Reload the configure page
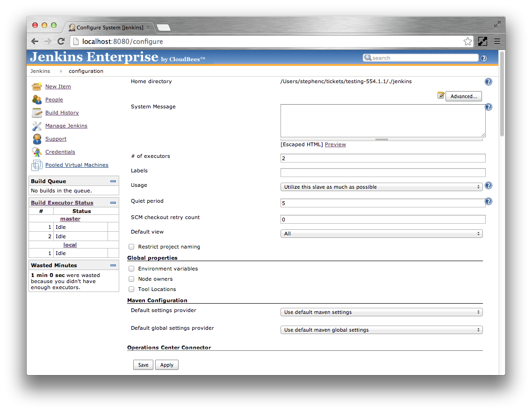 pos(61,42)
